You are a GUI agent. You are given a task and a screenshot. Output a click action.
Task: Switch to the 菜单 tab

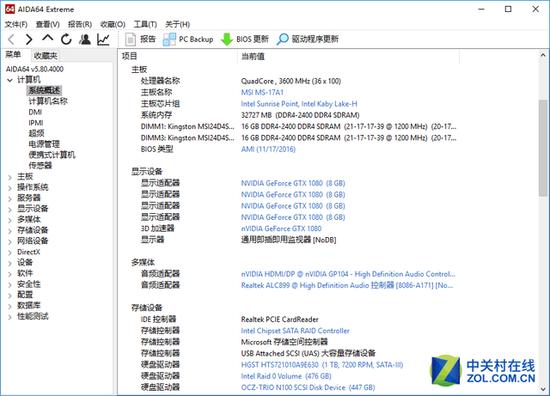[x=13, y=55]
